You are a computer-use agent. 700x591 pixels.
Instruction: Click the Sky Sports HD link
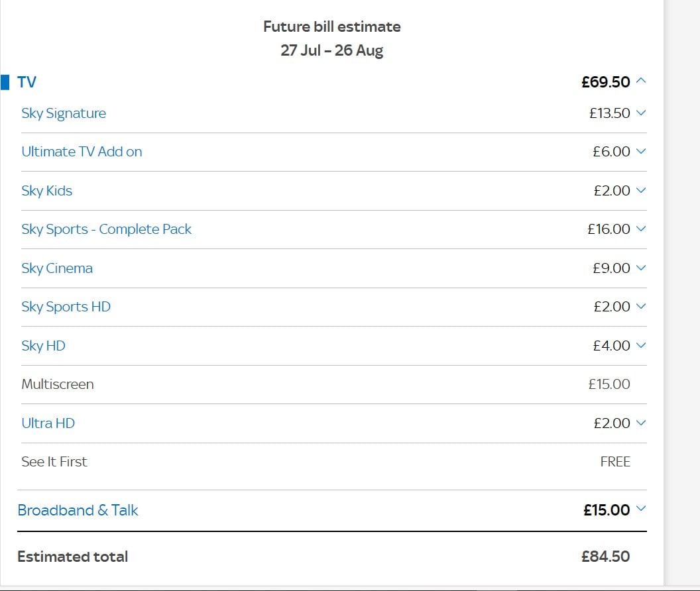tap(66, 307)
